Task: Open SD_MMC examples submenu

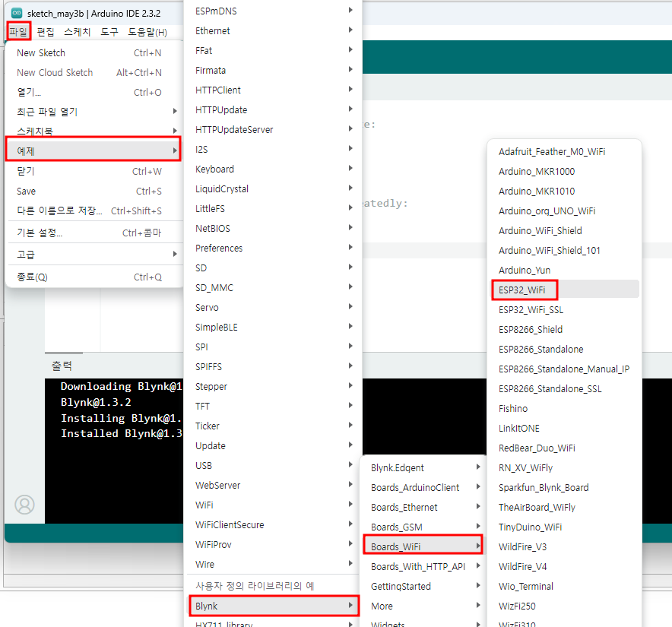Action: click(274, 287)
